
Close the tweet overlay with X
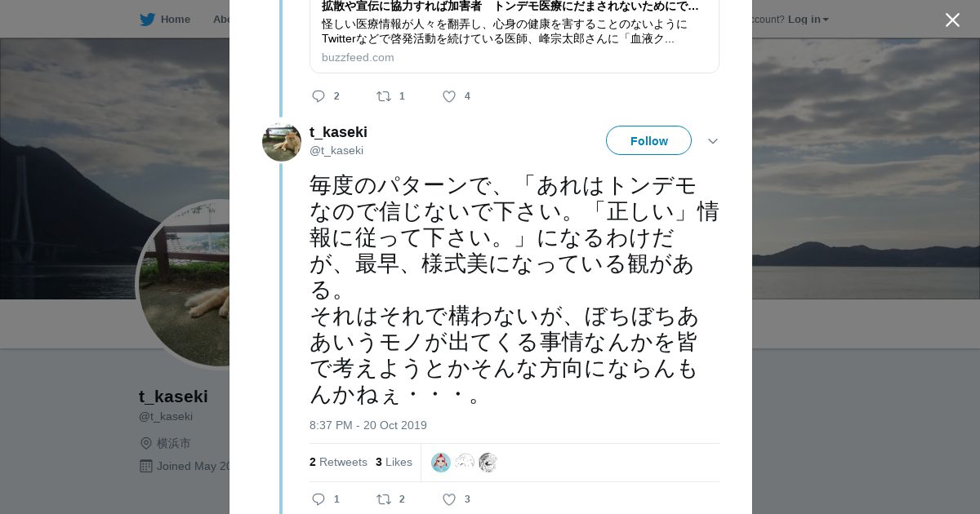(x=952, y=20)
